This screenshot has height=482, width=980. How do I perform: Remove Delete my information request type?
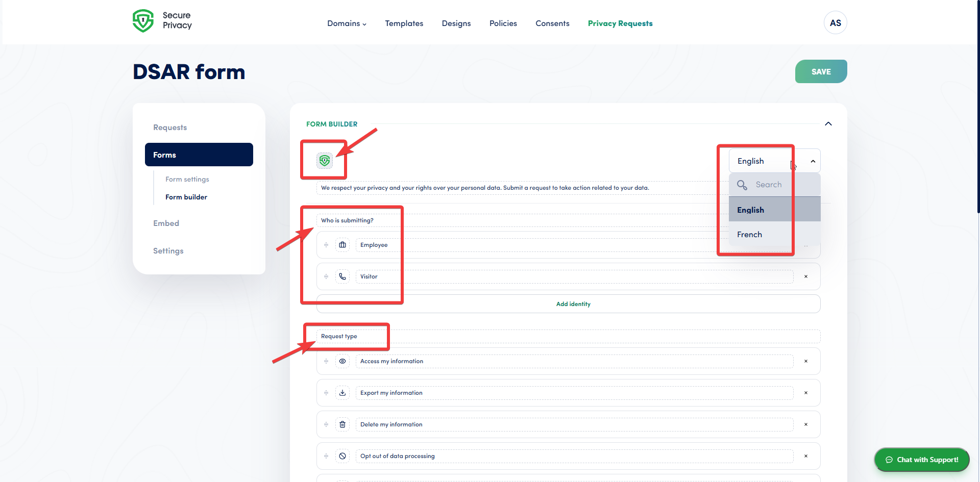(806, 424)
